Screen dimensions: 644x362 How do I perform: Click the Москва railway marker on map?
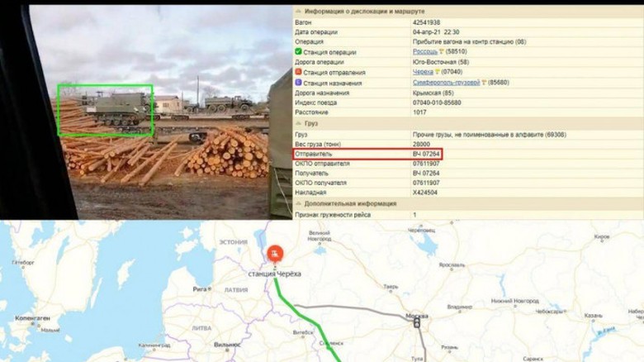coord(416,323)
